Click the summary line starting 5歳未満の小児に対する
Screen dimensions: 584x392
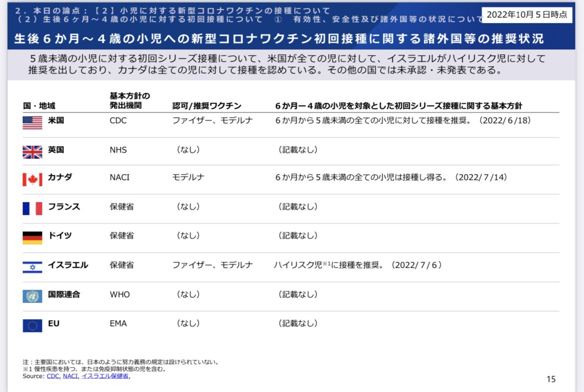[x=288, y=58]
